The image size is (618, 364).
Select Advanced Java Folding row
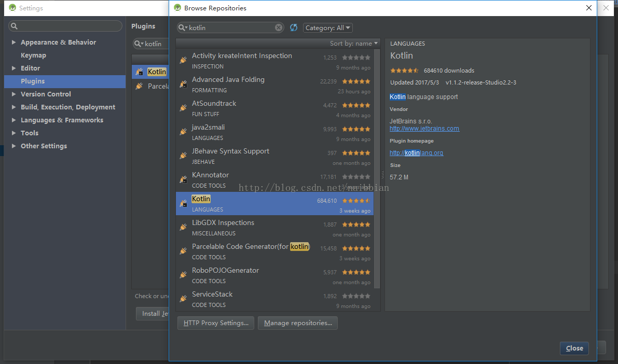click(274, 85)
